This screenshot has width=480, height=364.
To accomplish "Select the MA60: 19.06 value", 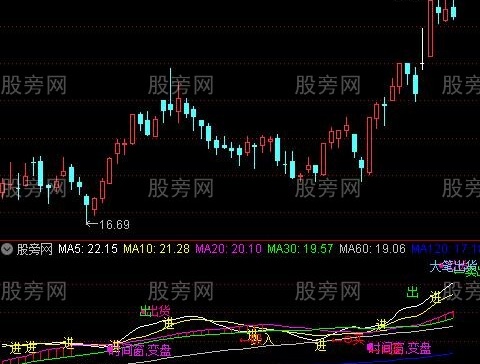I will (372, 249).
